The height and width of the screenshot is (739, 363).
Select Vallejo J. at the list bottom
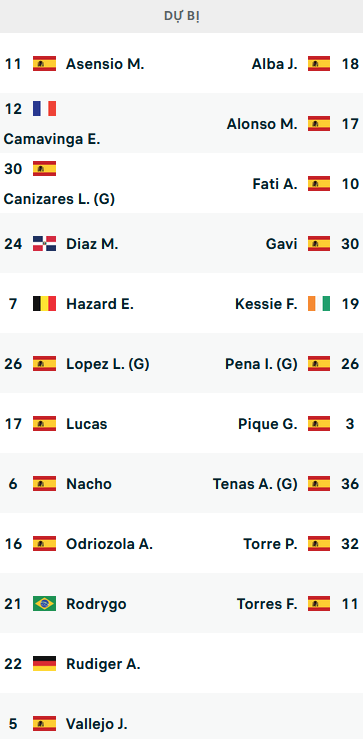(x=97, y=723)
